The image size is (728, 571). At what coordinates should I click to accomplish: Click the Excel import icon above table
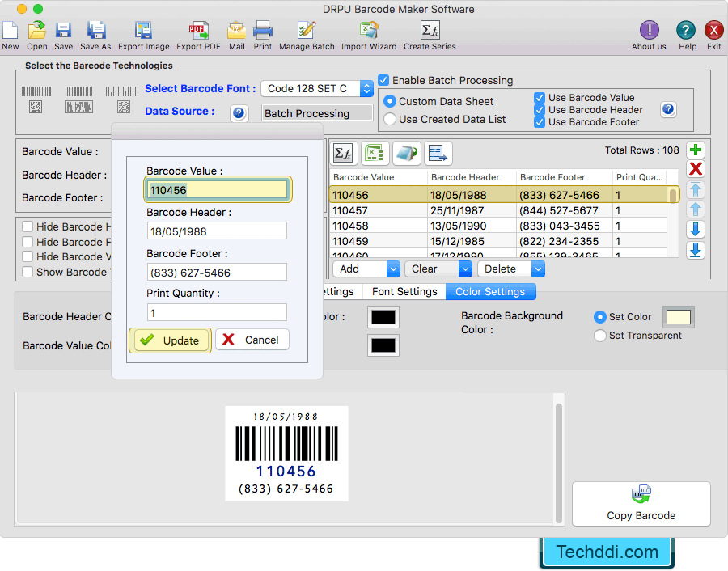click(x=375, y=153)
